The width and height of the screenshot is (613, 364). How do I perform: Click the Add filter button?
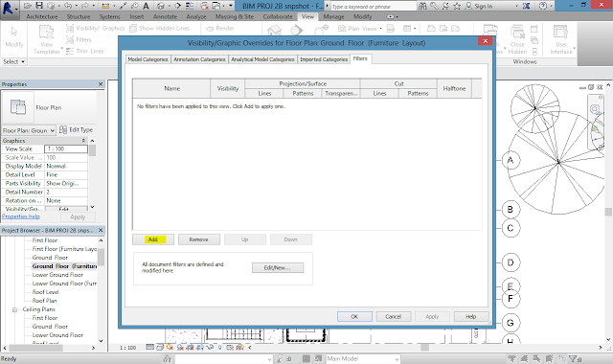(153, 239)
